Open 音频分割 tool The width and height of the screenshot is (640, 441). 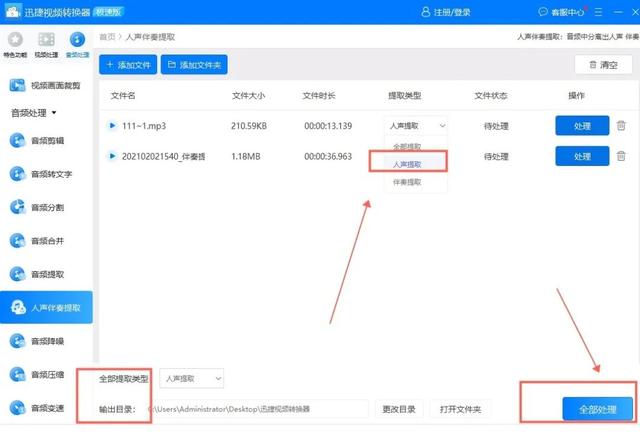pos(38,207)
